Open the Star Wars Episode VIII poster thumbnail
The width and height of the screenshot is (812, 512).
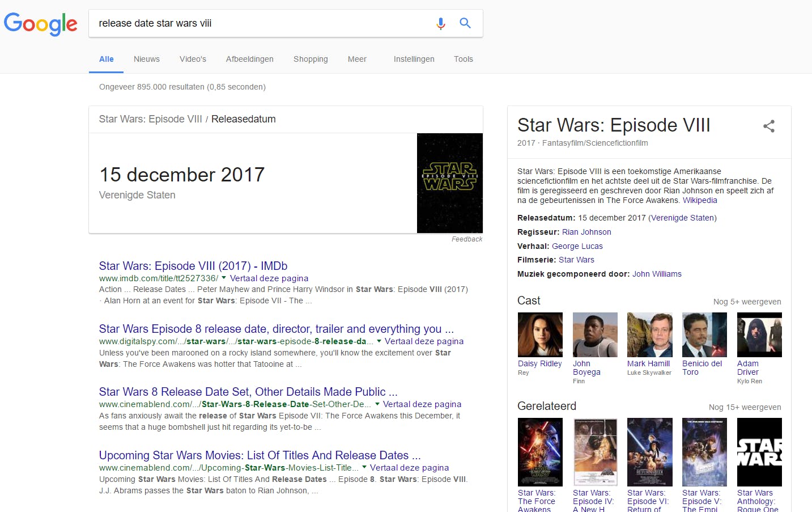point(450,183)
